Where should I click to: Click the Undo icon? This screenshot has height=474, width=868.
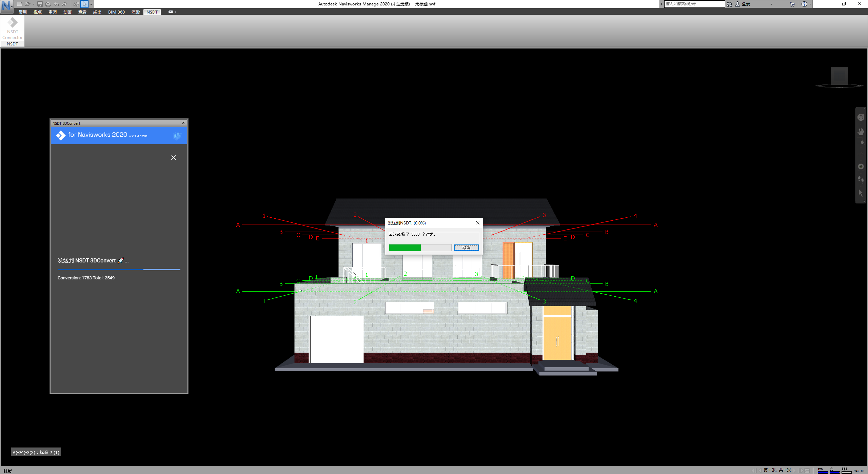point(56,4)
